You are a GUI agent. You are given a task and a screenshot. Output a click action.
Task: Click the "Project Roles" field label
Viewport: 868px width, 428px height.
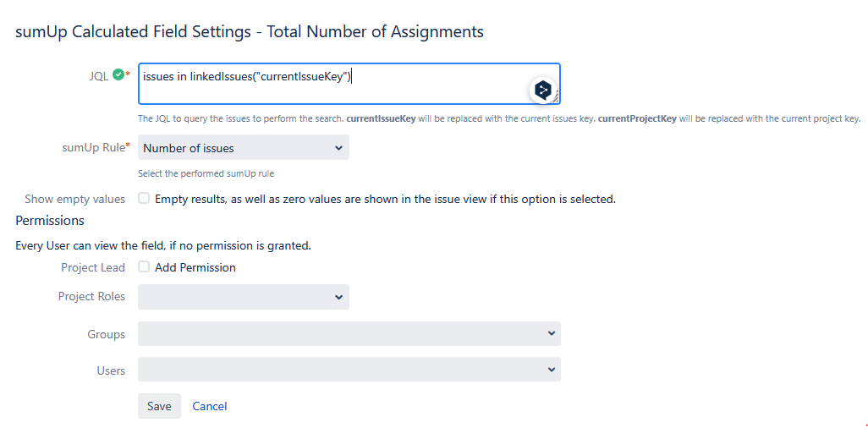(91, 297)
